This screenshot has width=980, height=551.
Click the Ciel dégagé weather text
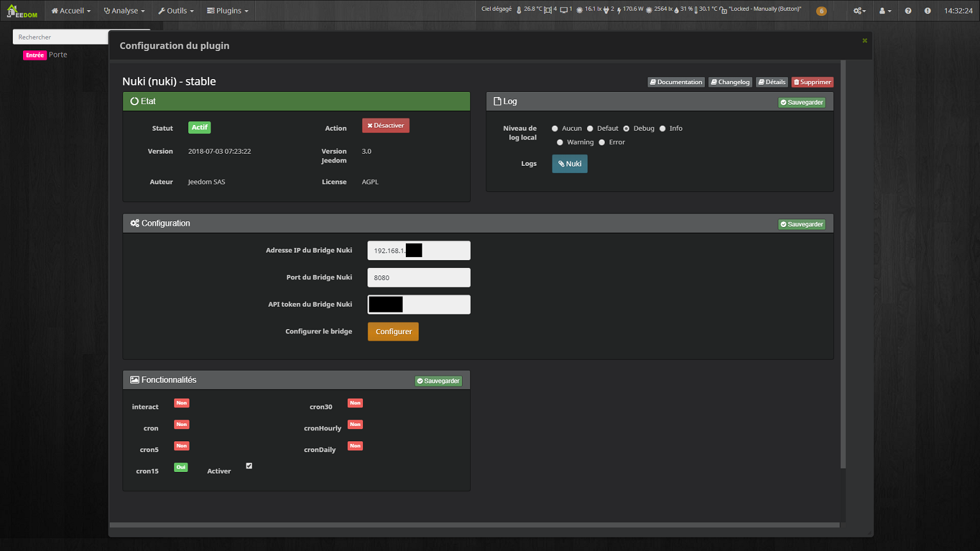(496, 9)
